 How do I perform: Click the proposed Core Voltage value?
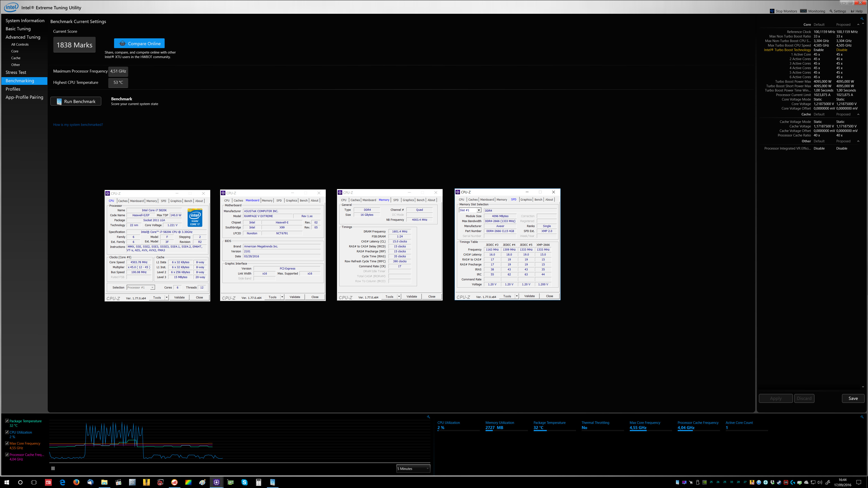point(846,104)
